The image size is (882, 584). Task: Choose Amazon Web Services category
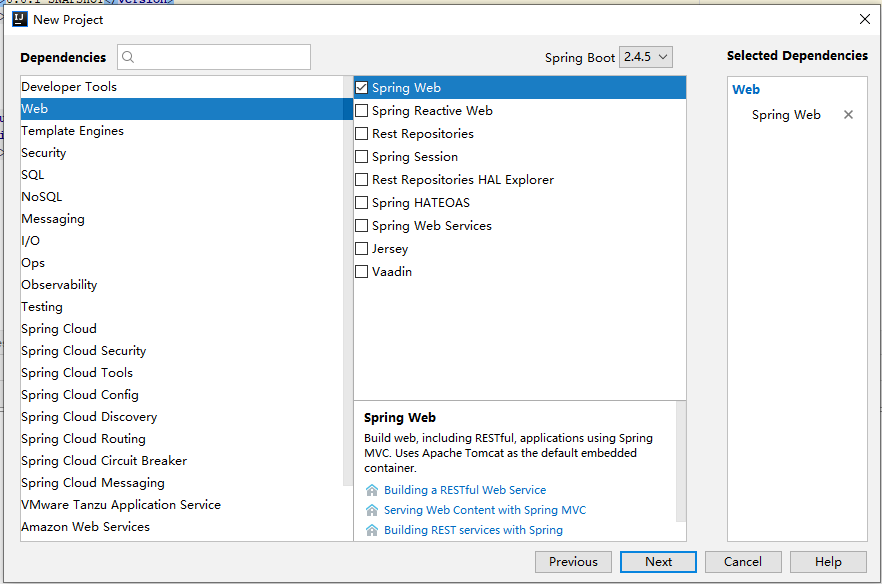click(x=182, y=527)
